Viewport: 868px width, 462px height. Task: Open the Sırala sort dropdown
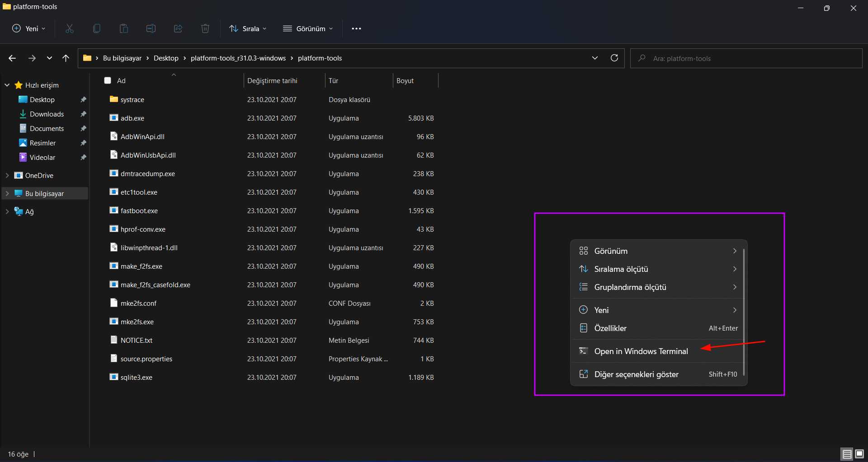tap(248, 28)
